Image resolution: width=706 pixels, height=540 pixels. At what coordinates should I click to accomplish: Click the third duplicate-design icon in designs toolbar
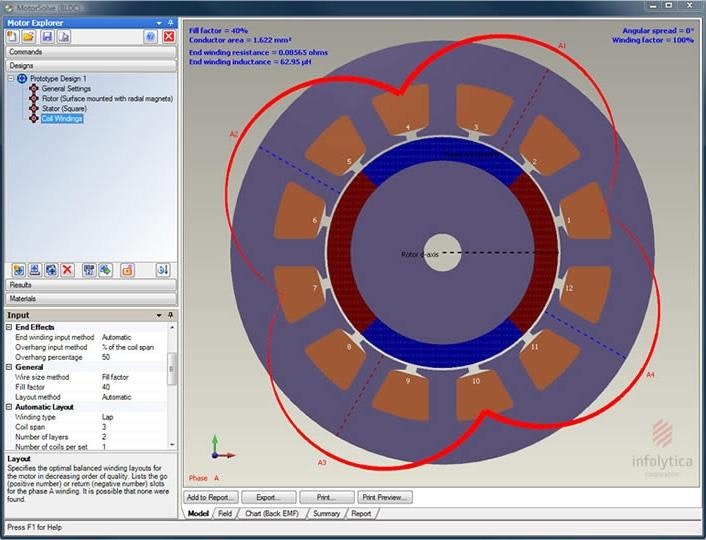pyautogui.click(x=51, y=270)
